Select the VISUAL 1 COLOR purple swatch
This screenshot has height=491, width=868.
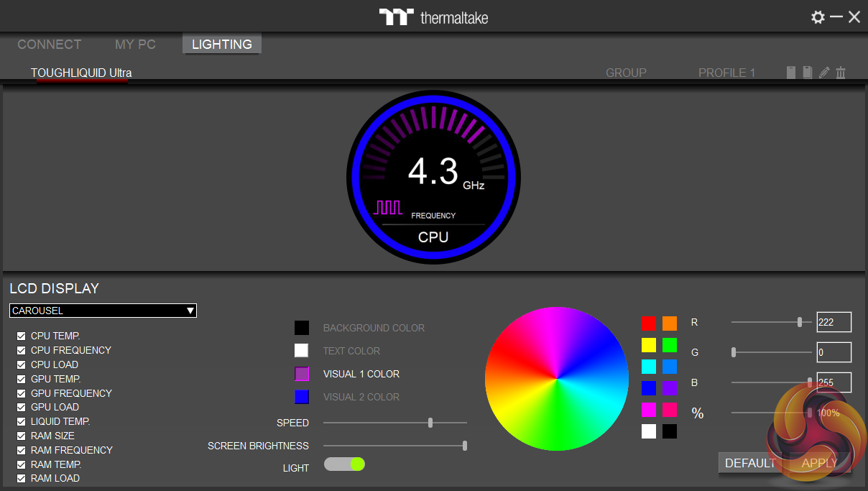pyautogui.click(x=302, y=374)
